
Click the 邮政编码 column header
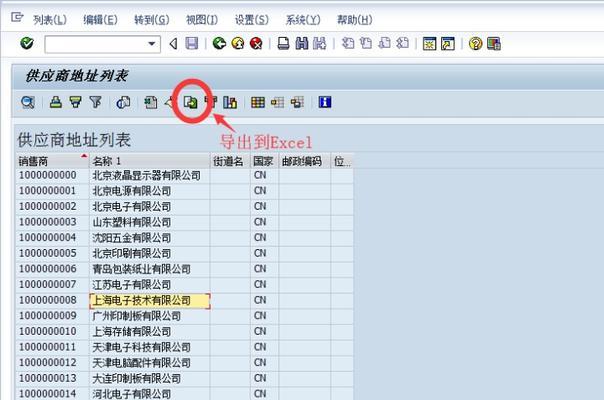coord(304,161)
